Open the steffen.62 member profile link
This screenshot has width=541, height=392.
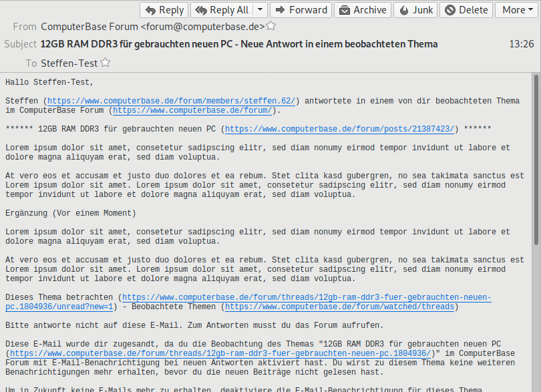(172, 101)
